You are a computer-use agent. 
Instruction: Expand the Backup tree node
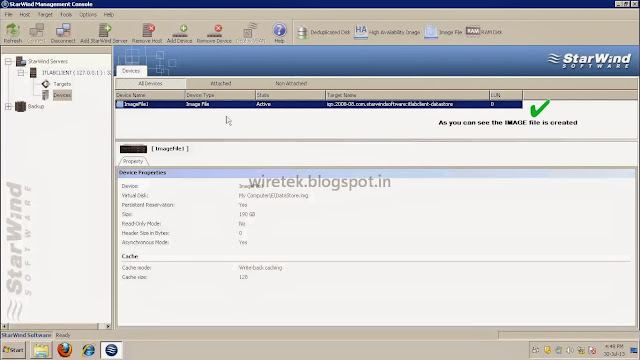[x=8, y=107]
